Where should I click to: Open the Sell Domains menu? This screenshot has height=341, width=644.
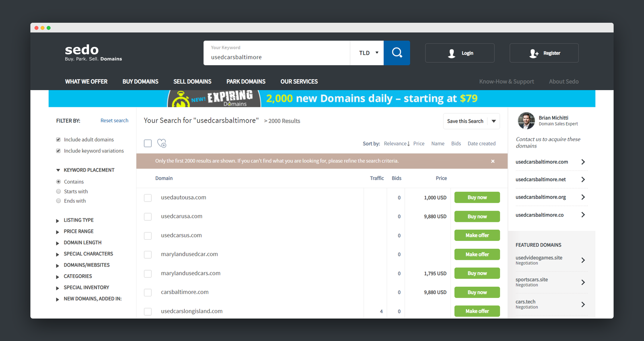coord(192,81)
